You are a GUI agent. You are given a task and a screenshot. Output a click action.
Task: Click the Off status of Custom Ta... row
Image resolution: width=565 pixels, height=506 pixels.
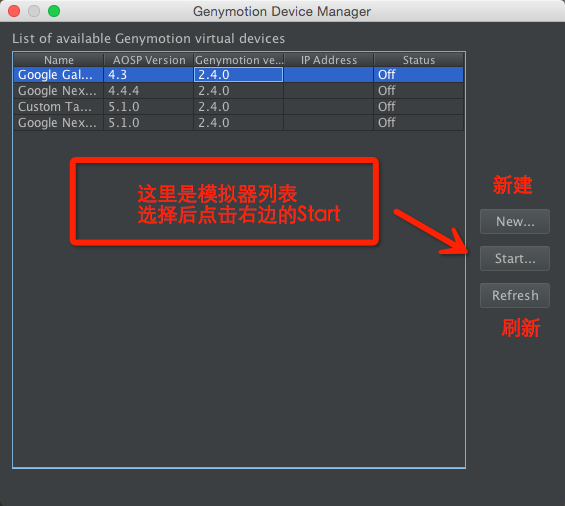pyautogui.click(x=419, y=107)
